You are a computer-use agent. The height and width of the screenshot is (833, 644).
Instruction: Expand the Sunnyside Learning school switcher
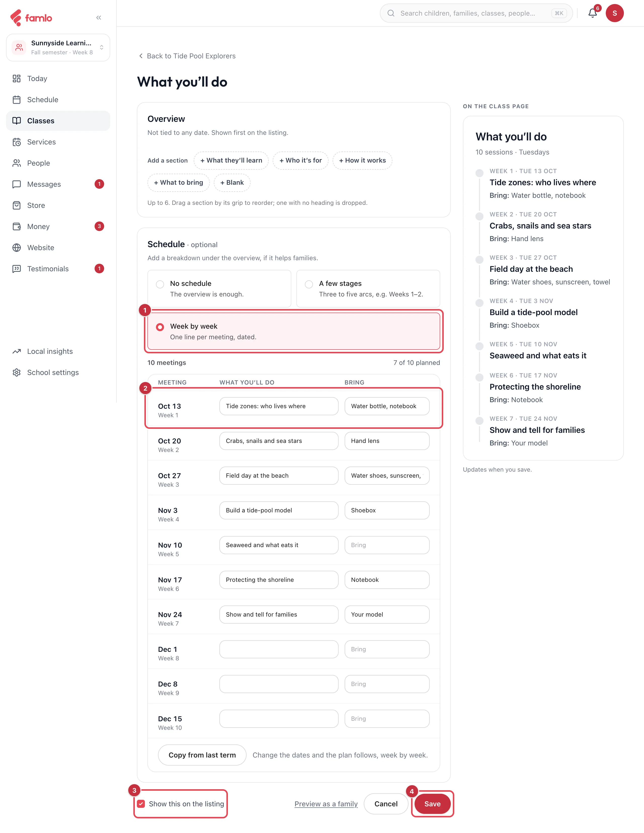58,47
